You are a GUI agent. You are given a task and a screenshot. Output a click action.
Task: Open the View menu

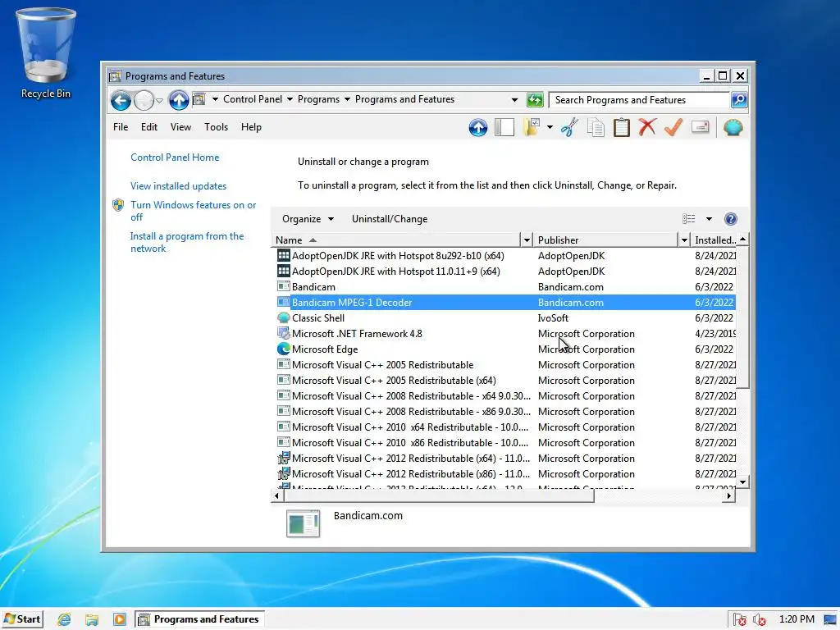(x=180, y=127)
